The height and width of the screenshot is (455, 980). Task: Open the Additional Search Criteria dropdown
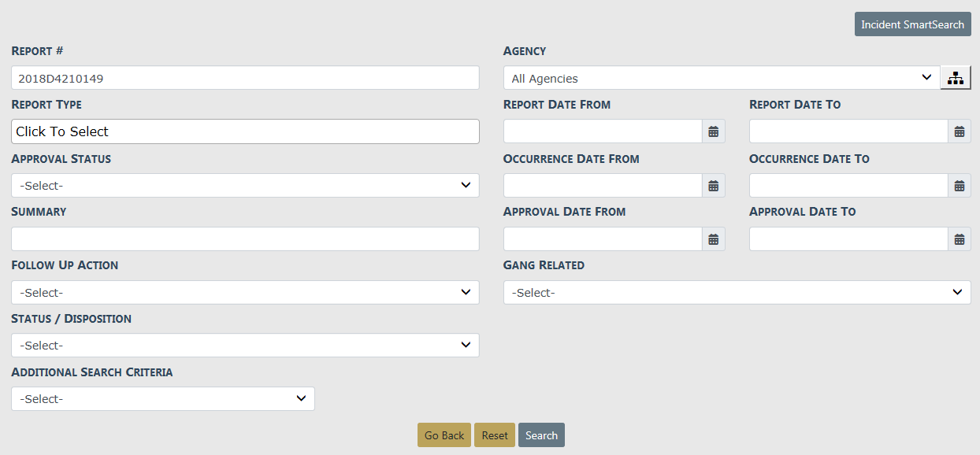163,399
